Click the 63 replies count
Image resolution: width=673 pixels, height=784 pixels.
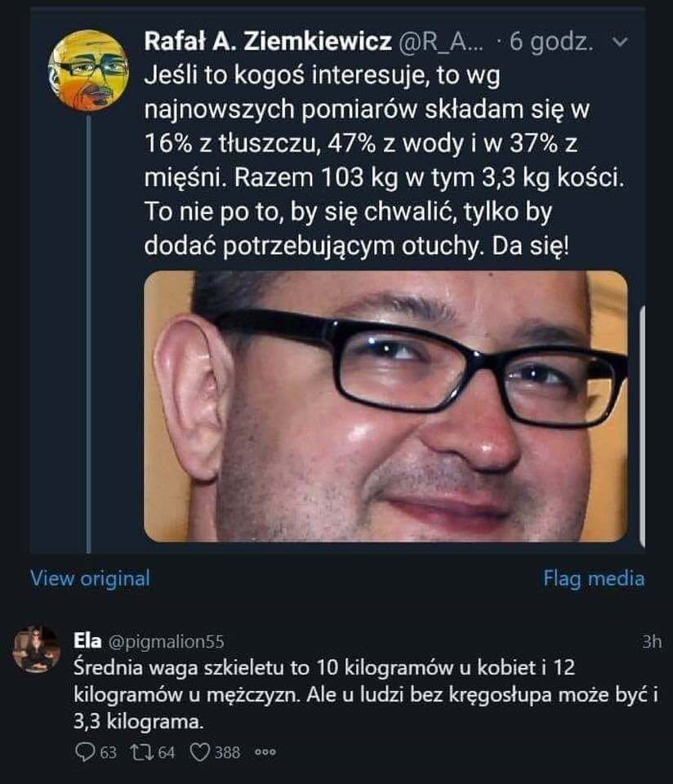(109, 752)
